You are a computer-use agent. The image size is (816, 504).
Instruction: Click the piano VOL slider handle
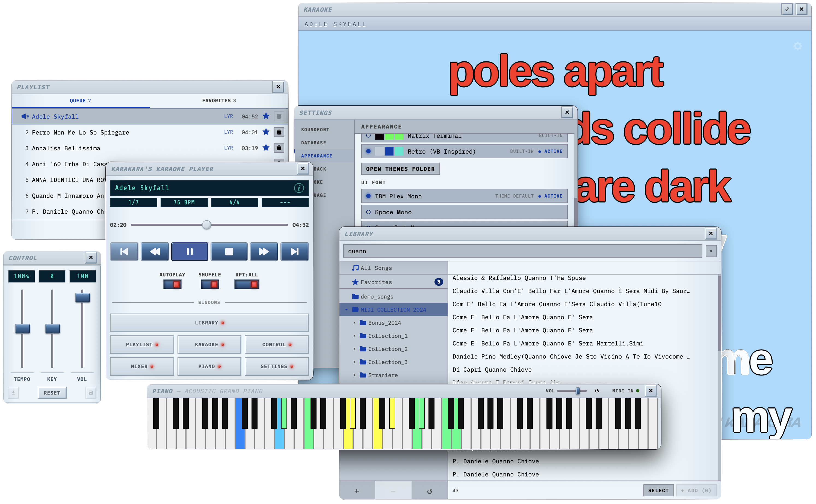(x=578, y=391)
